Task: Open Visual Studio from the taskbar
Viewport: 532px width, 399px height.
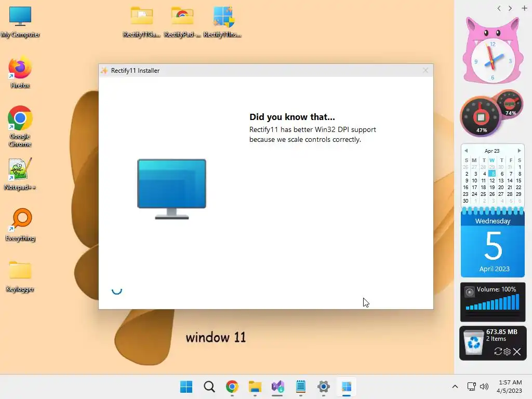Action: point(277,387)
